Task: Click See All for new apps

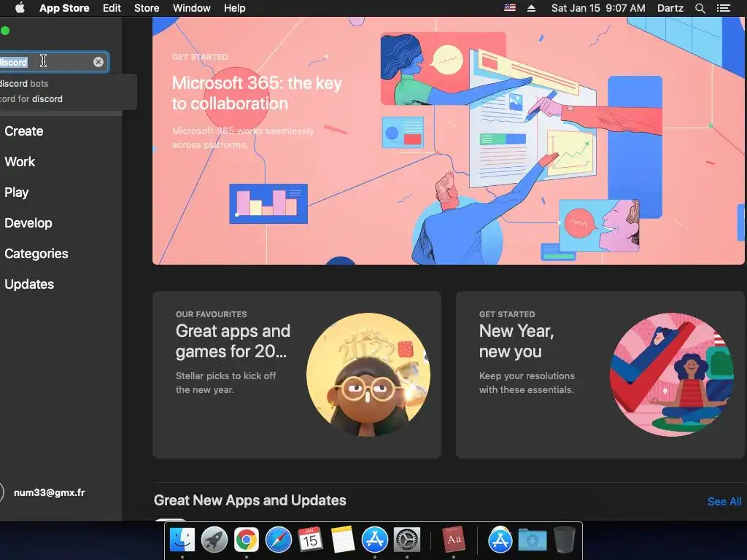Action: [x=724, y=502]
